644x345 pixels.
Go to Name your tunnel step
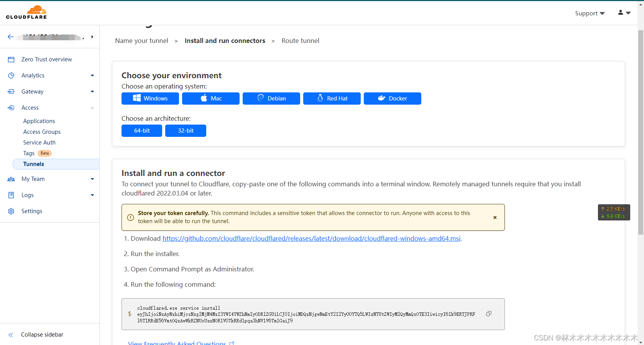coord(141,41)
